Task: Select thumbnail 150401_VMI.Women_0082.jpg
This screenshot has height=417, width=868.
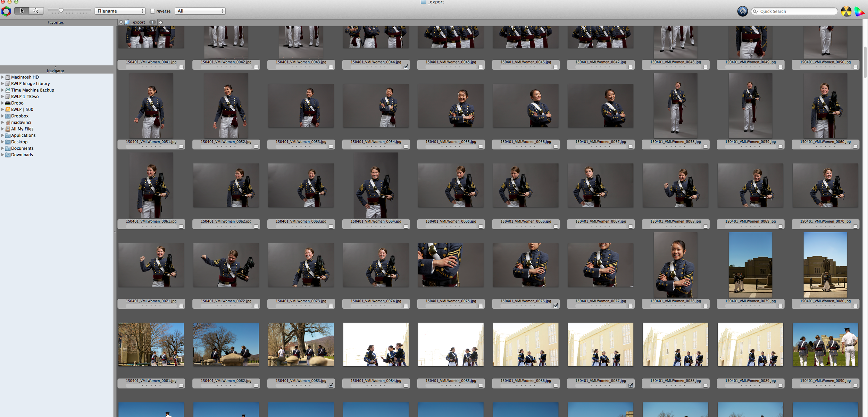Action: [x=226, y=344]
